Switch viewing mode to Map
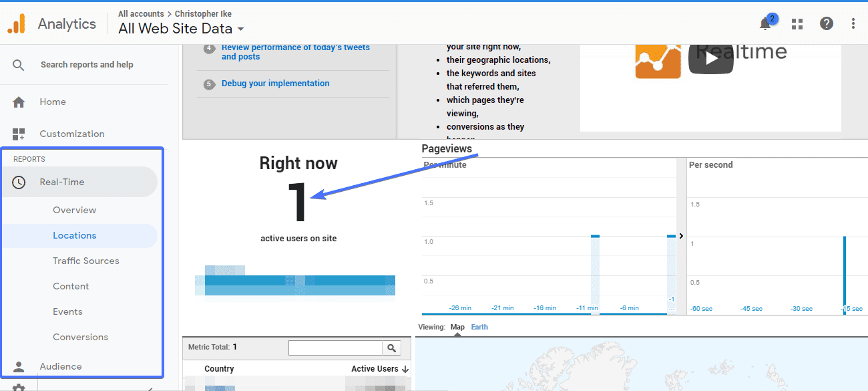The width and height of the screenshot is (868, 391). point(457,327)
